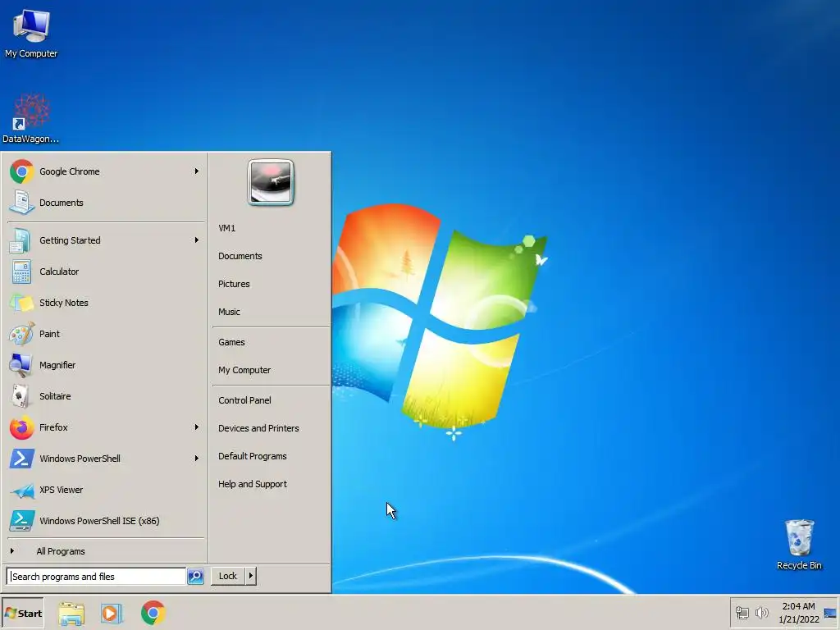Open Sticky Notes icon

point(21,303)
